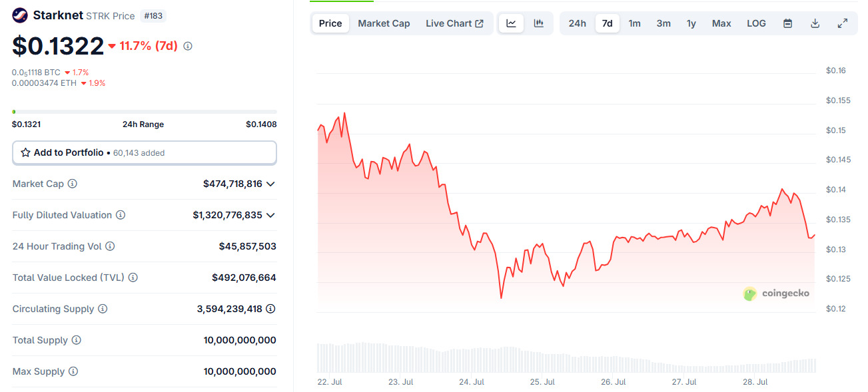The height and width of the screenshot is (392, 868).
Task: Click Add to Portfolio button
Action: (144, 152)
